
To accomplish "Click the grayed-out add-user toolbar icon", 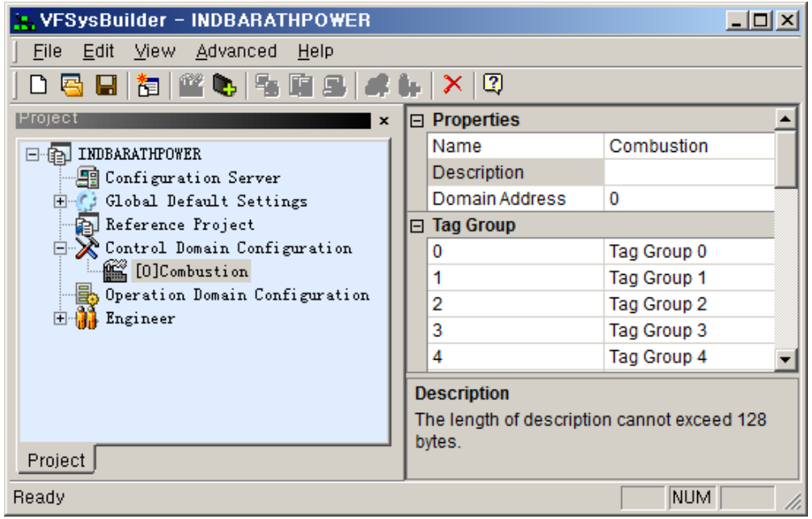I will point(409,86).
